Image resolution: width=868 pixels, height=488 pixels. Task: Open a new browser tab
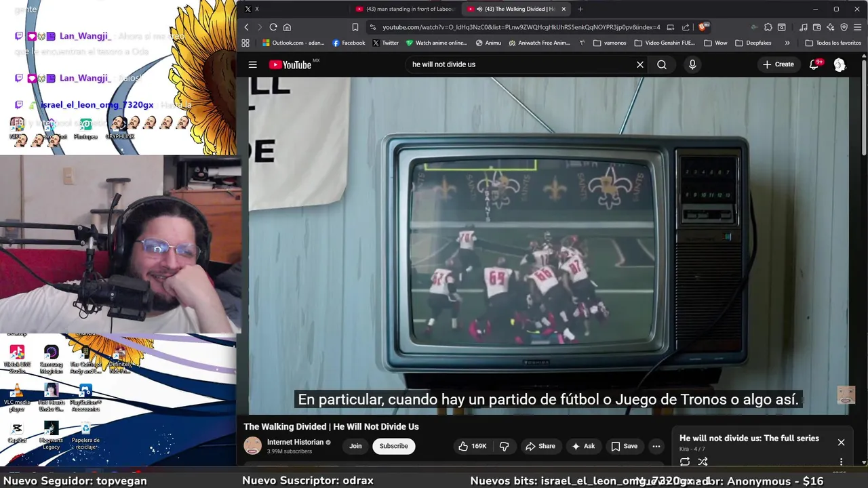(580, 9)
